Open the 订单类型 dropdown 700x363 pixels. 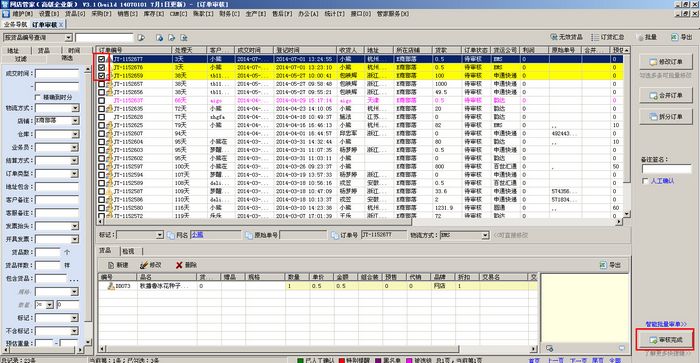75,173
